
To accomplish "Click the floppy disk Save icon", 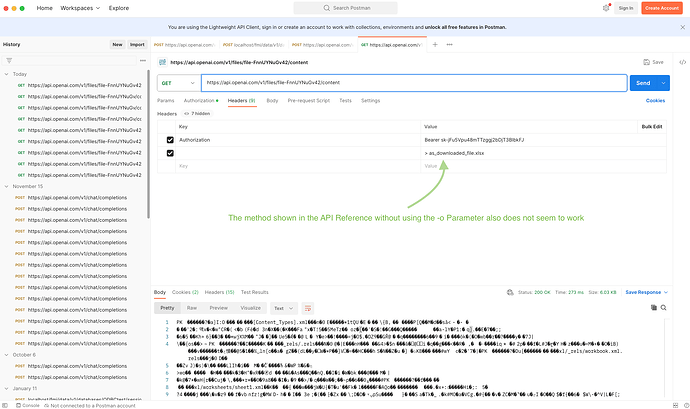I will (x=646, y=62).
